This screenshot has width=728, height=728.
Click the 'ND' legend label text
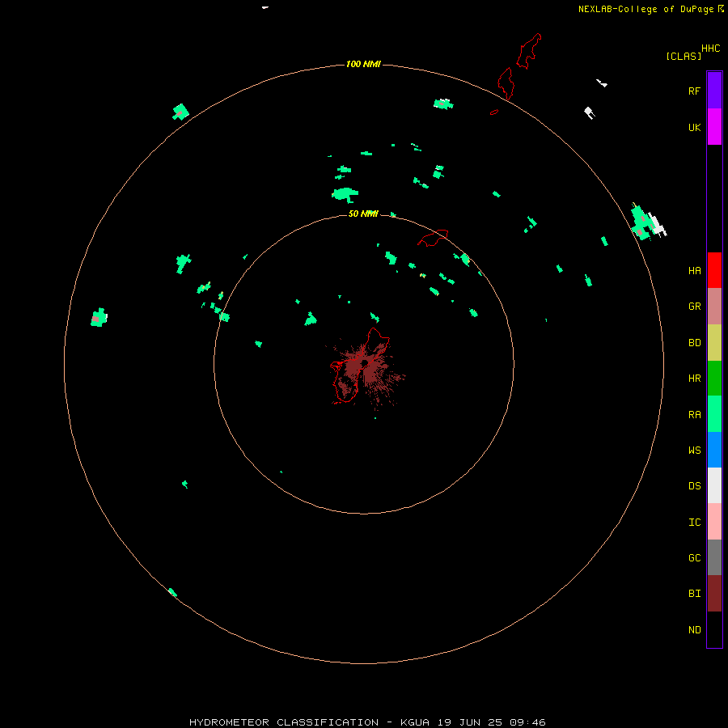pos(694,630)
